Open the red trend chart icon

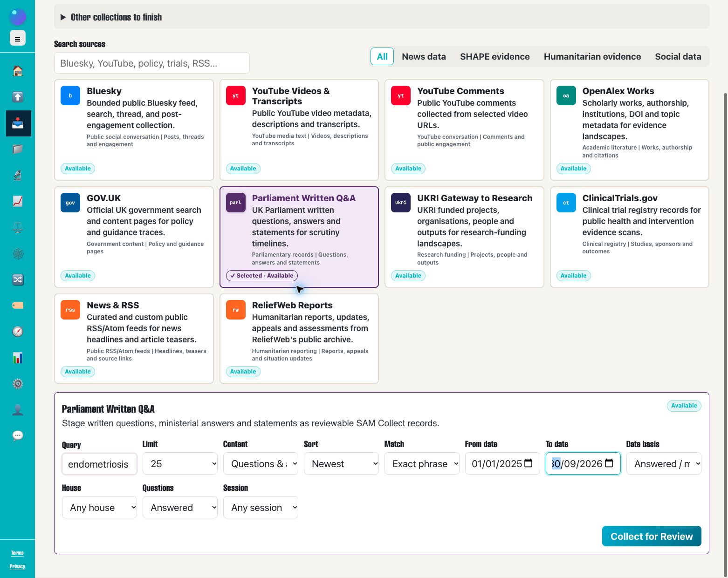point(18,201)
